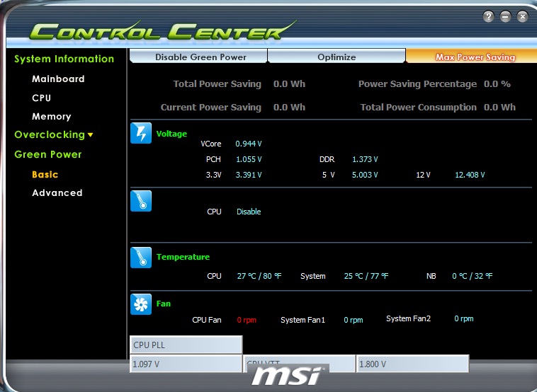Click System temperature 25 °C / 77 °F
The height and width of the screenshot is (392, 537).
point(366,276)
